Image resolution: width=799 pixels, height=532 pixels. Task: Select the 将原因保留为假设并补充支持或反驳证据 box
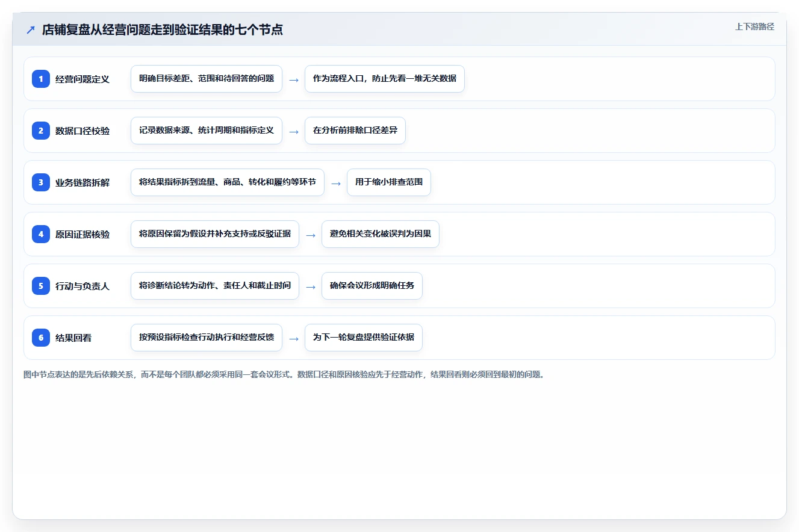tap(215, 234)
